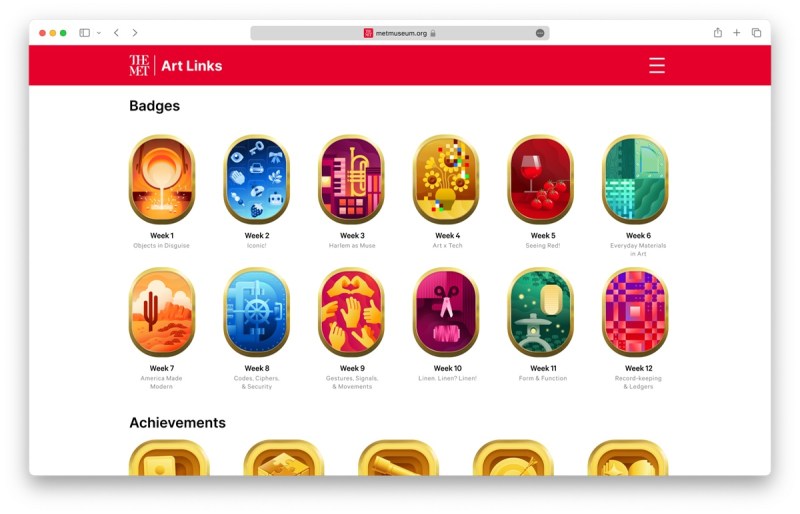Go forward with the browser forward arrow

coord(135,33)
